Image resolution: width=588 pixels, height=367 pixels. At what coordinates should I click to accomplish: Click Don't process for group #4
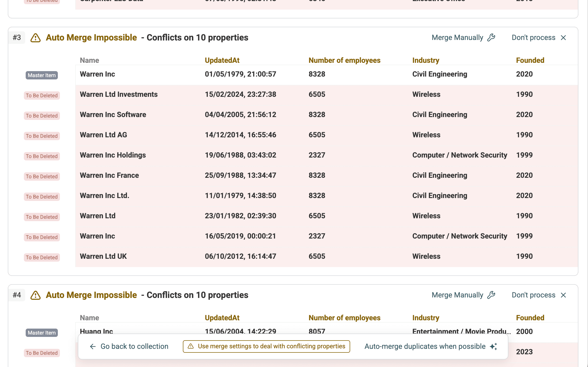539,295
